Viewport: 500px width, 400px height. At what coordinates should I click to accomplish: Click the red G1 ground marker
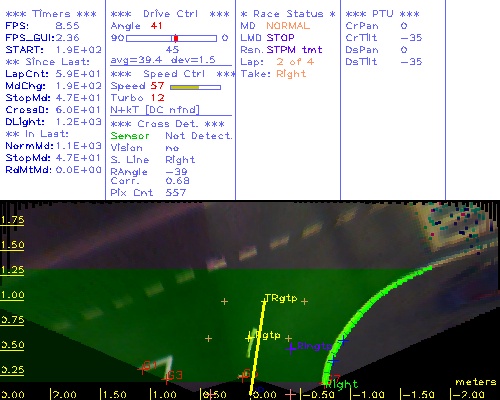point(143,369)
